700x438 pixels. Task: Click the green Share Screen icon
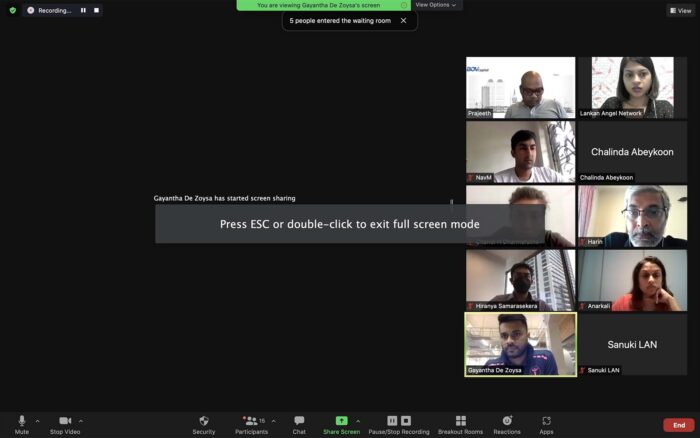click(x=342, y=421)
